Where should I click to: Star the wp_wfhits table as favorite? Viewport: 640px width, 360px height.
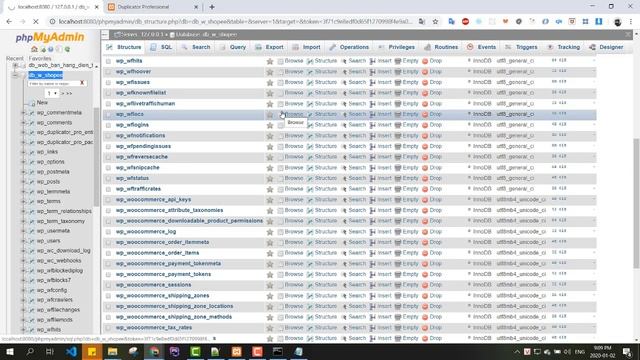[270, 61]
